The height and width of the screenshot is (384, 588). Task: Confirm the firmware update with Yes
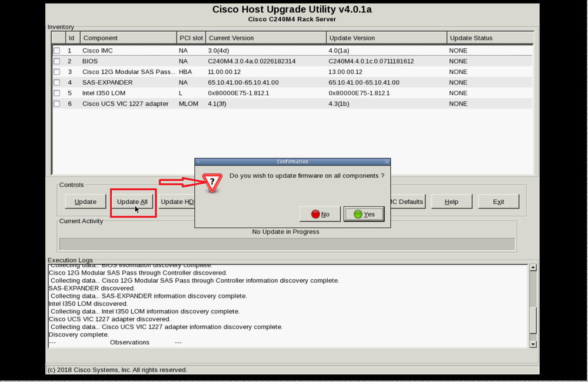point(364,214)
